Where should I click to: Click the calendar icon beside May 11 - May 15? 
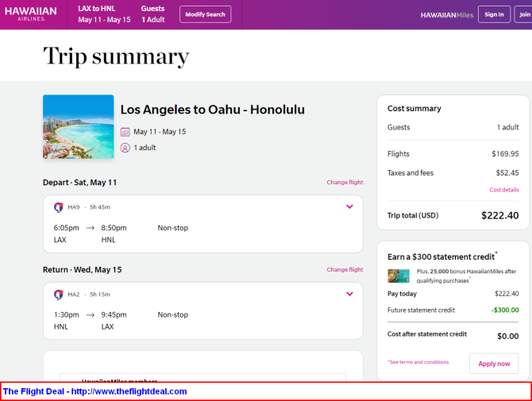point(125,132)
